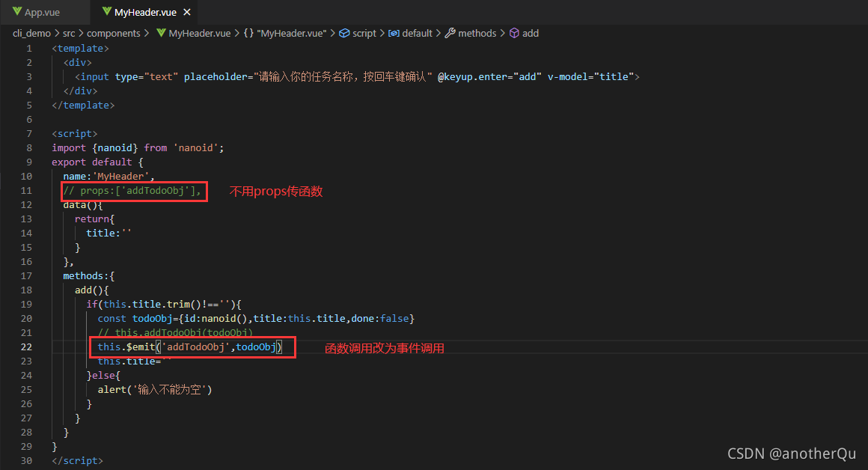The height and width of the screenshot is (470, 868).
Task: Click }else{ line
Action: pos(103,376)
